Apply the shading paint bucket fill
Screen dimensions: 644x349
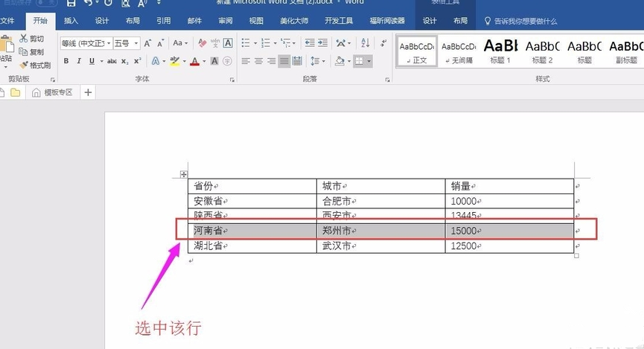coord(339,61)
